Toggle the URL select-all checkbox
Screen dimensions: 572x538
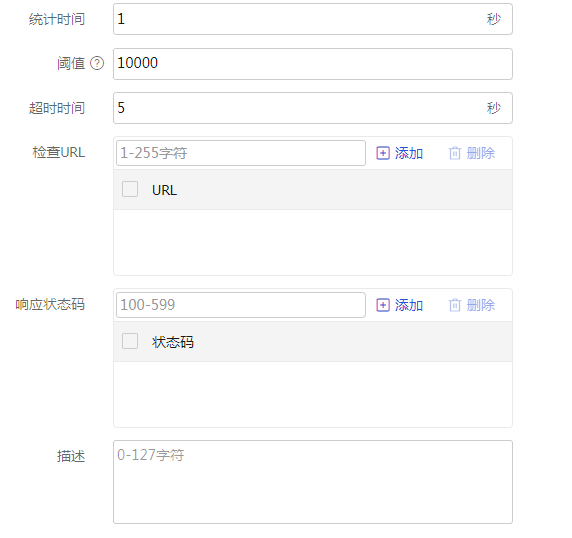130,189
